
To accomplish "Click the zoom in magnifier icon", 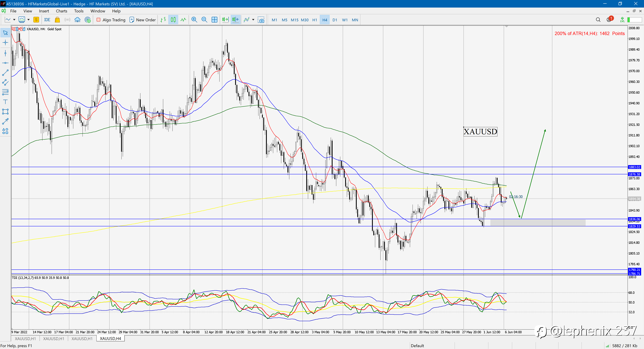I will click(194, 20).
